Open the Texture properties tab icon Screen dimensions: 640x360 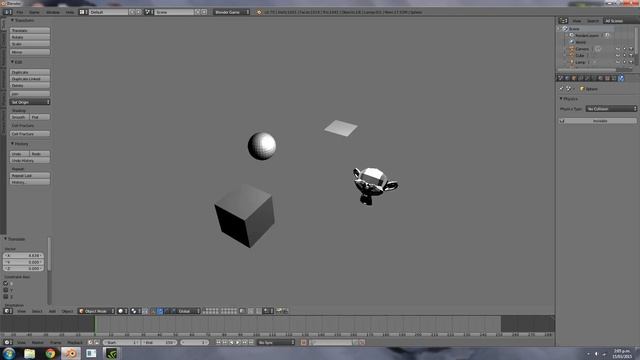tap(607, 78)
